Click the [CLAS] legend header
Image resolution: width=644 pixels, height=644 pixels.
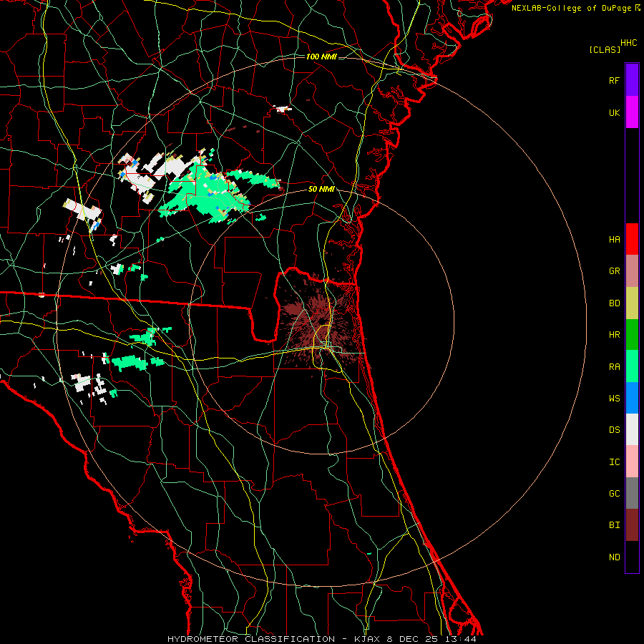point(605,49)
